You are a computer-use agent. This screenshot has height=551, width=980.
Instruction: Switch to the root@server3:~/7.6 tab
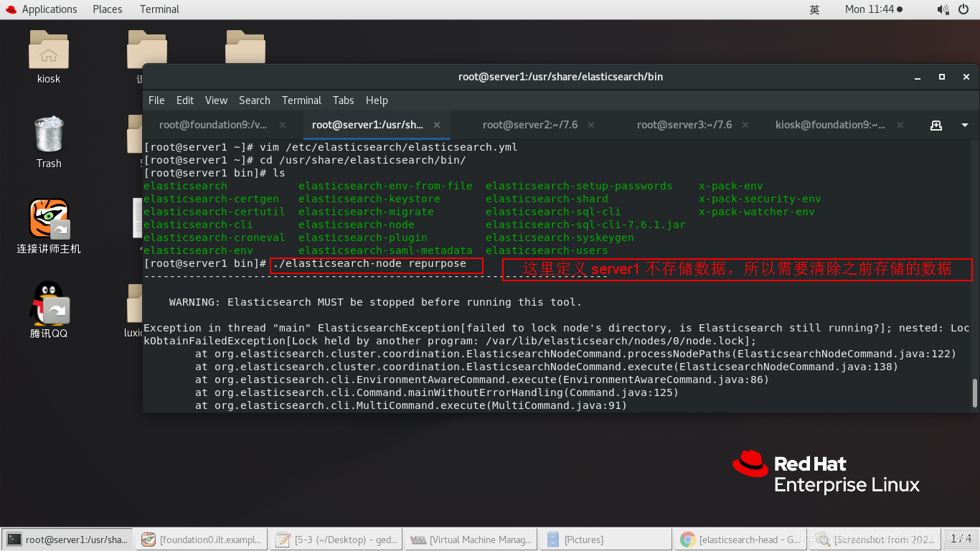(x=684, y=125)
